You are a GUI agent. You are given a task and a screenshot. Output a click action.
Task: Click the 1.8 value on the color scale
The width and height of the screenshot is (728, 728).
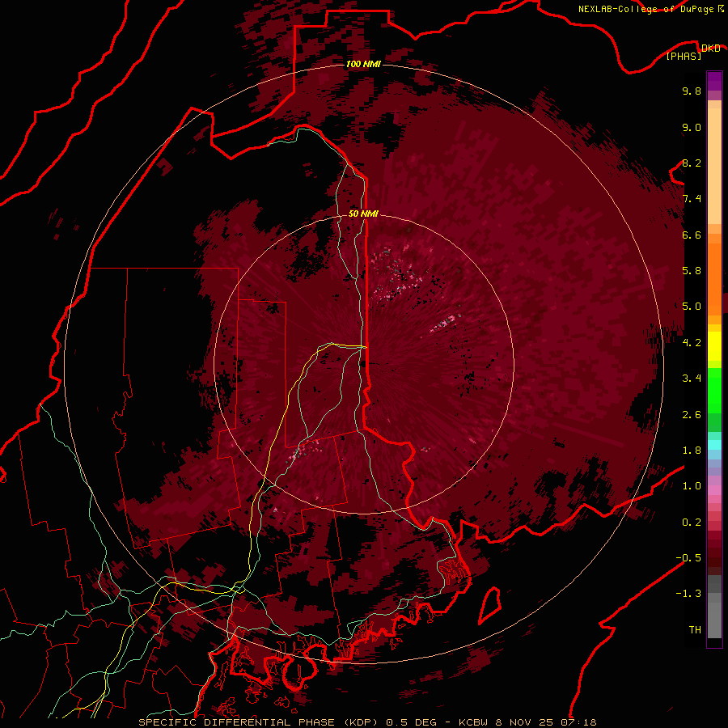pyautogui.click(x=692, y=451)
